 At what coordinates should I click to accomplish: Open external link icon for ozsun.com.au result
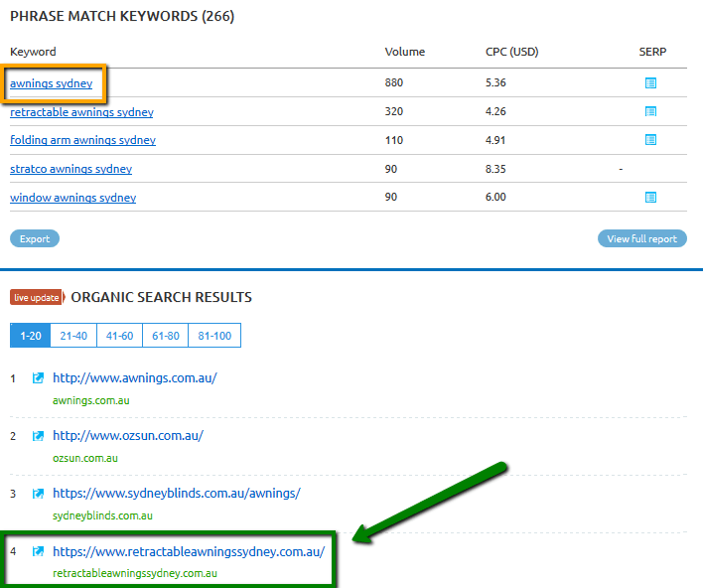tap(38, 436)
